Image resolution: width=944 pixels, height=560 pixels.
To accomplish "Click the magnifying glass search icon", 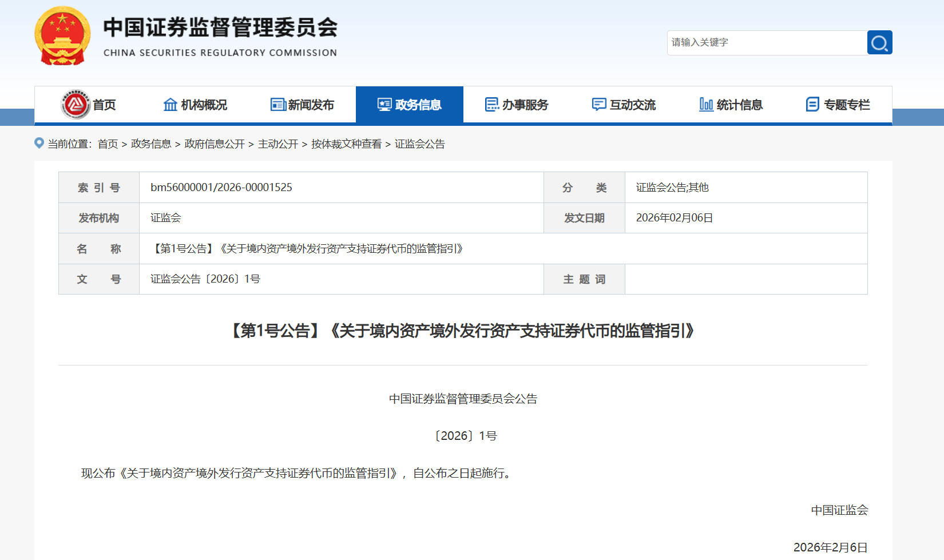I will [879, 42].
